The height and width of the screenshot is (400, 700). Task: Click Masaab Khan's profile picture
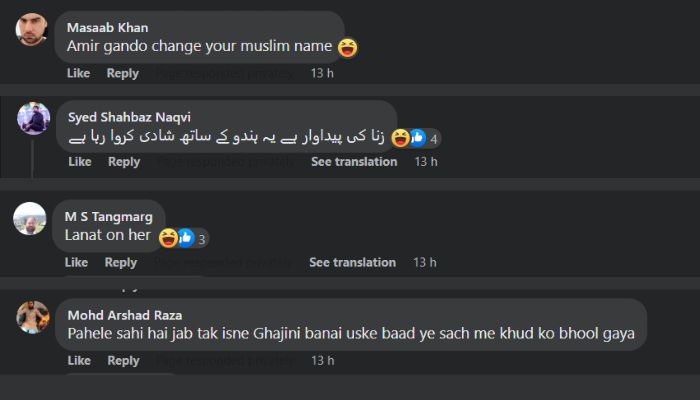[31, 29]
